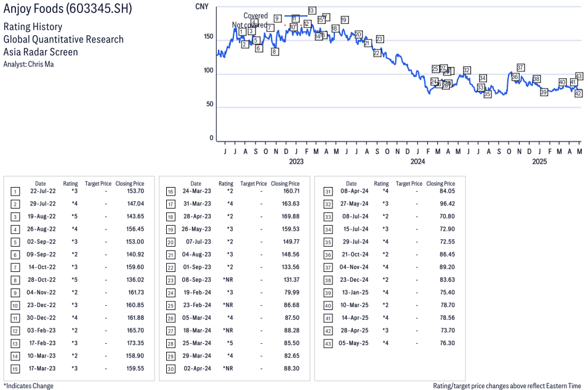Click closing price 76.30

448,343
